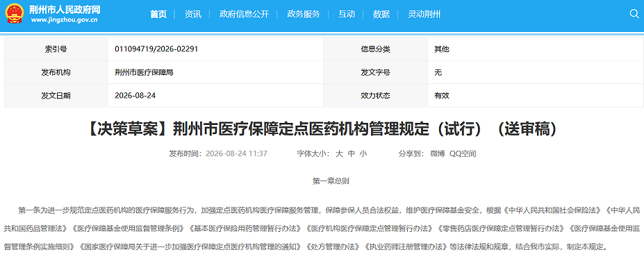The height and width of the screenshot is (259, 644).
Task: Click the 第一章总则 chapter heading
Action: pyautogui.click(x=331, y=181)
